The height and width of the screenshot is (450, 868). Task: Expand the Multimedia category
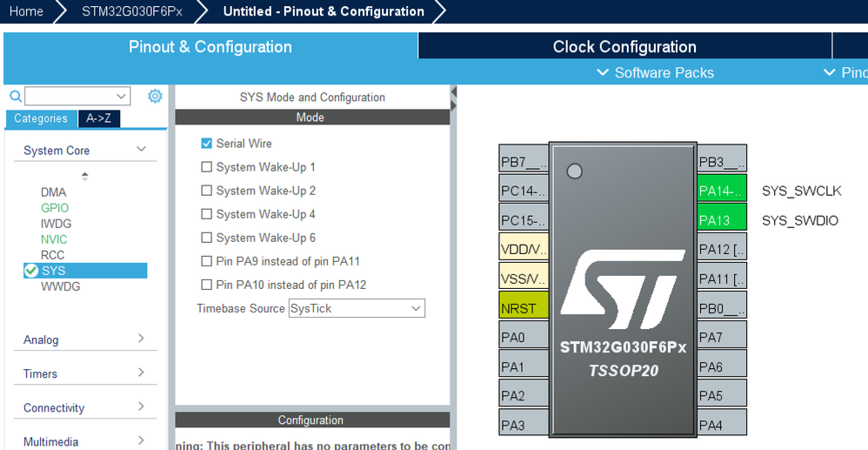tap(141, 440)
